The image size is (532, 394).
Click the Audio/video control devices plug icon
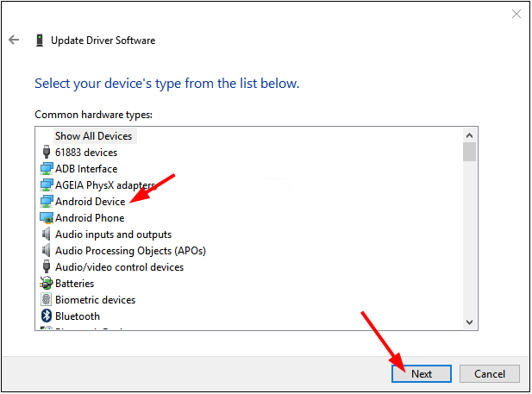tap(47, 266)
